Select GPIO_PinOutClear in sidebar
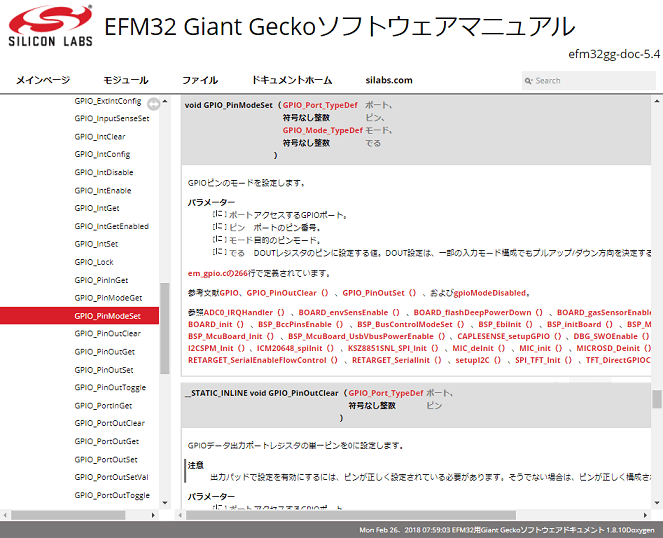Viewport: 663px width, 538px height. 107,333
